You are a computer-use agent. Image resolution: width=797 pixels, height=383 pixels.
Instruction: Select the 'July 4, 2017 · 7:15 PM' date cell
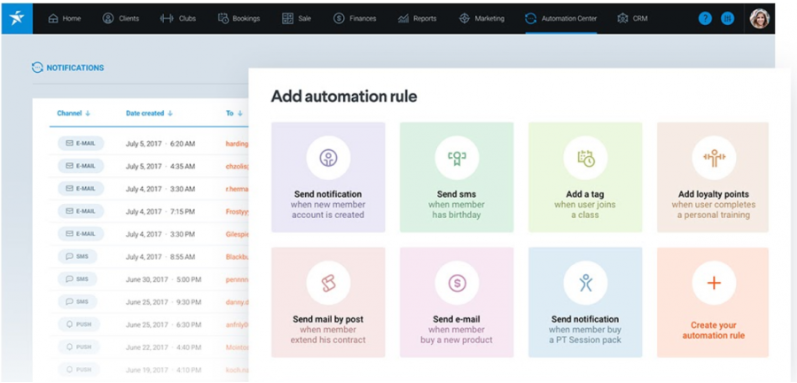click(160, 211)
